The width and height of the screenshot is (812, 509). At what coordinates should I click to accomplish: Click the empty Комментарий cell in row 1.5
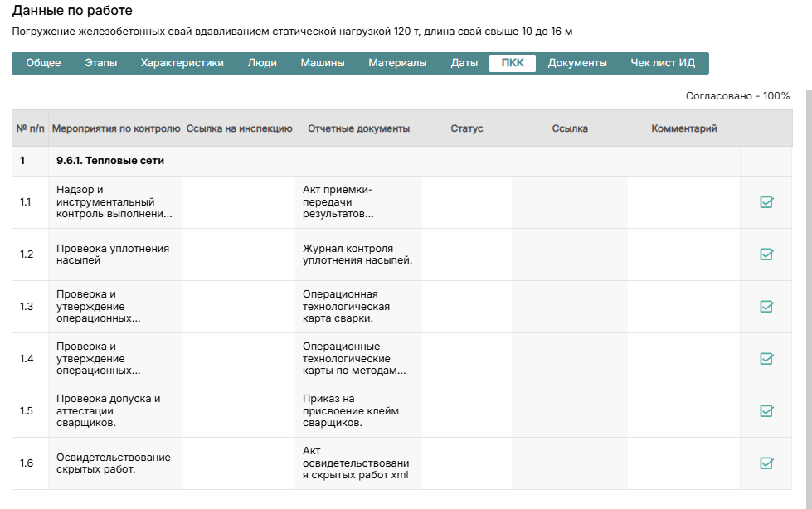tap(683, 411)
